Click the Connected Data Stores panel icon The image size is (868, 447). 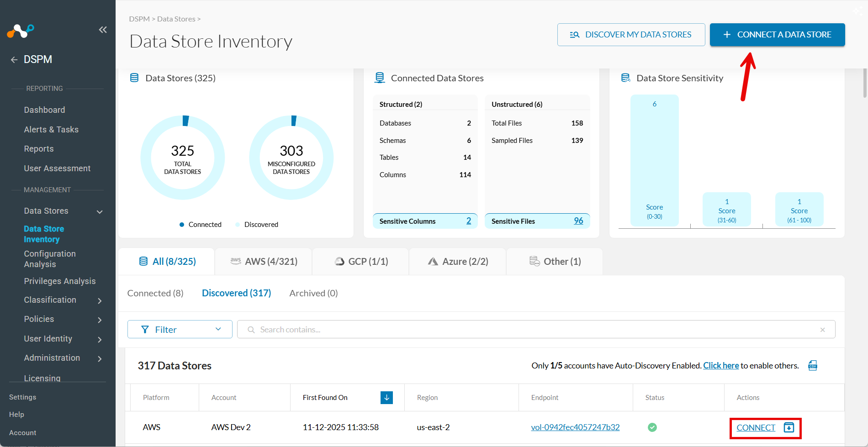[x=380, y=78]
